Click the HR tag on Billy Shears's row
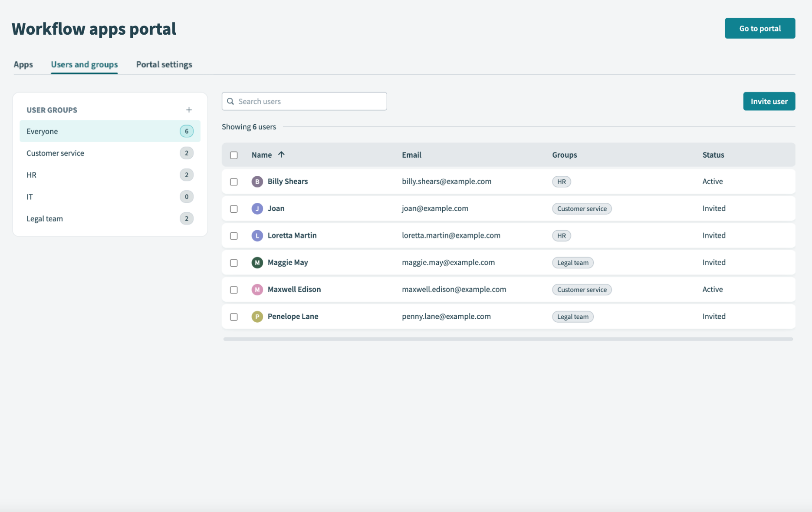The height and width of the screenshot is (512, 812). [561, 182]
